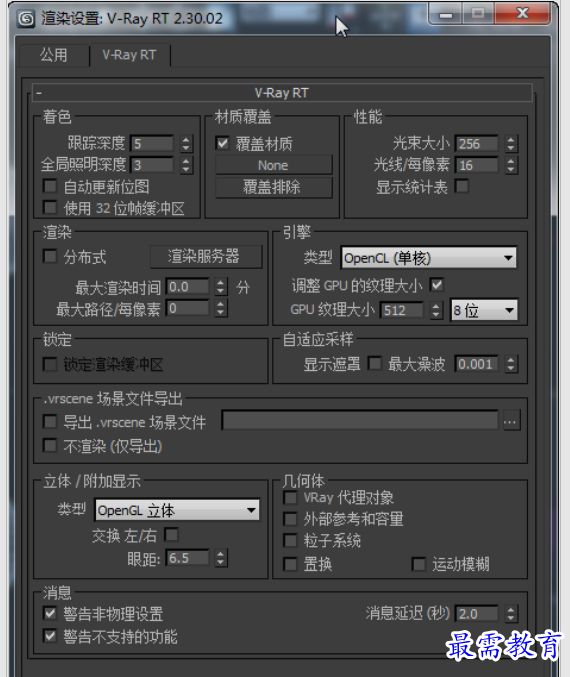This screenshot has height=677, width=570.
Task: Adjust the 消息延迟 spinner arrows
Action: tap(511, 614)
